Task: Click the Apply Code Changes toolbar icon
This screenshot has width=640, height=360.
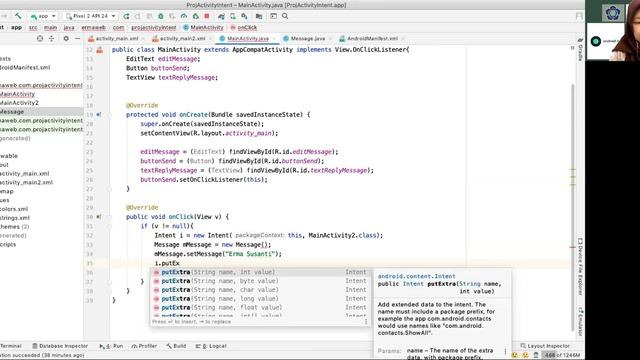Action: pos(149,16)
